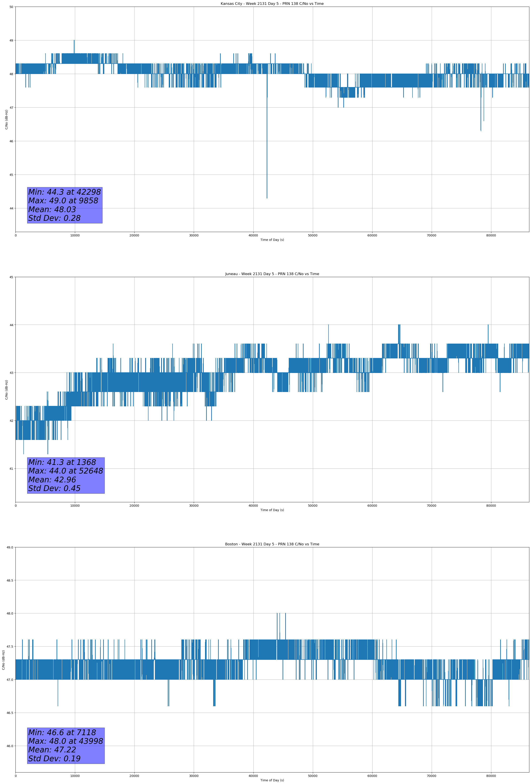Click the 45 y-axis tick on Juneau plot
This screenshot has height=784, width=532.
click(x=11, y=277)
